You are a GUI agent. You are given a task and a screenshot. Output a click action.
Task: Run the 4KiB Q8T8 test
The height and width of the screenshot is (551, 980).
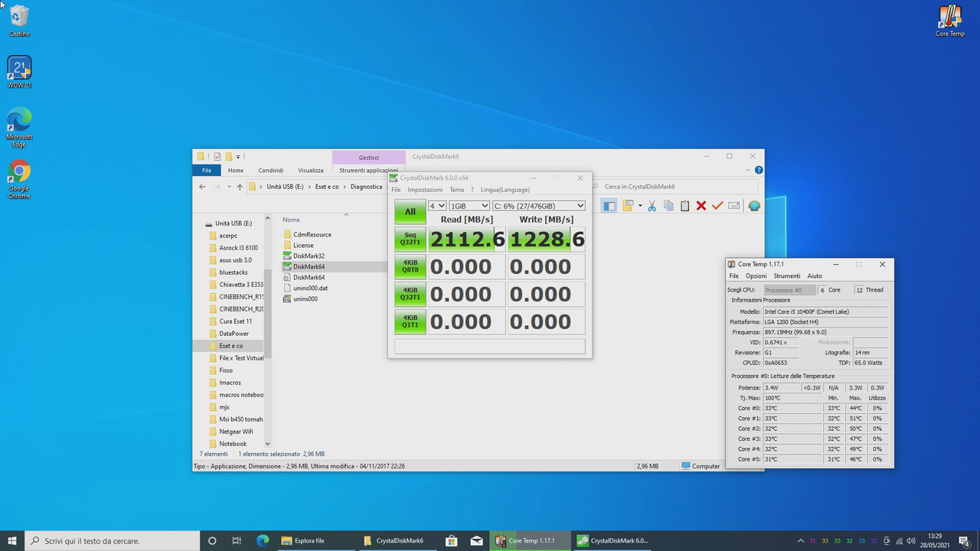[x=410, y=267]
